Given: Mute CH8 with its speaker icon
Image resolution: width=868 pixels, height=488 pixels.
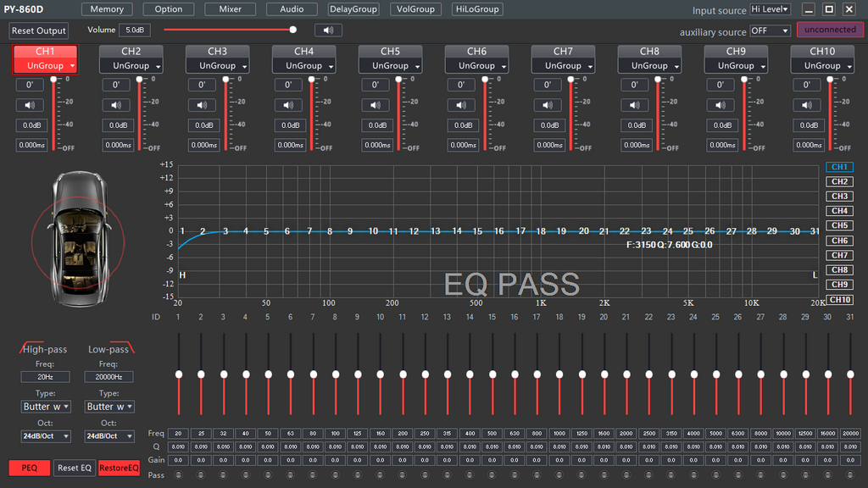Looking at the screenshot, I should point(634,105).
